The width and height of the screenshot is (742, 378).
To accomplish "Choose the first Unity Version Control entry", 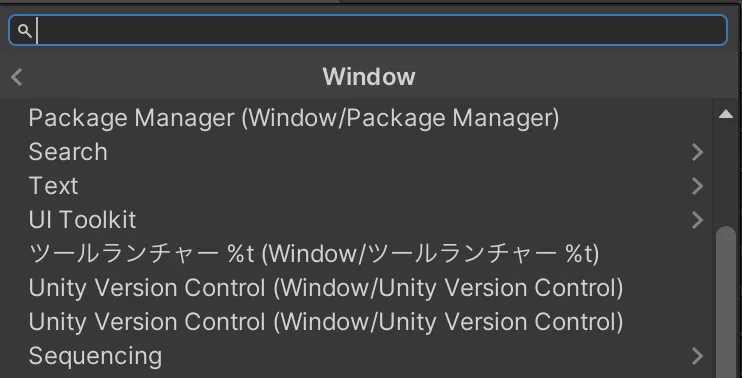I will pyautogui.click(x=326, y=288).
